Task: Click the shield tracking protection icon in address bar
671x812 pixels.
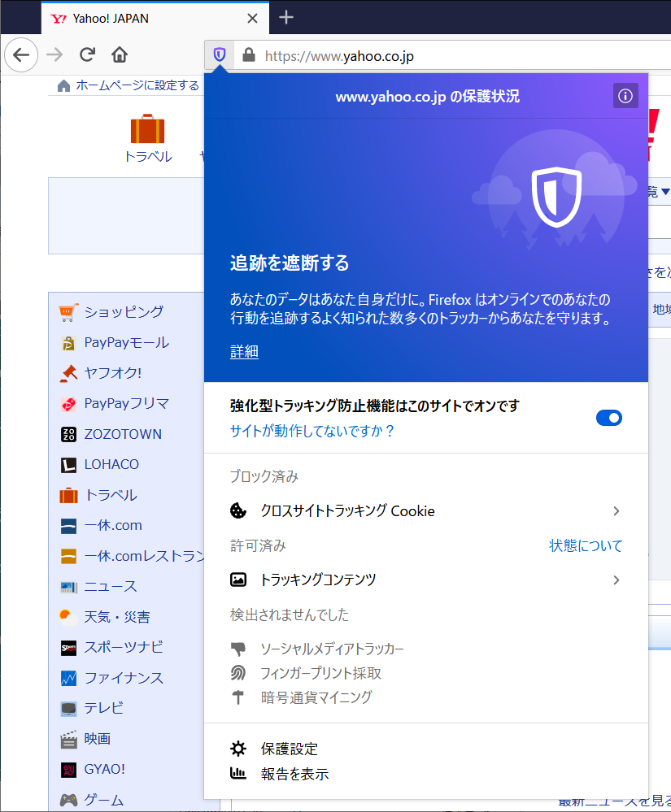Action: [x=219, y=54]
